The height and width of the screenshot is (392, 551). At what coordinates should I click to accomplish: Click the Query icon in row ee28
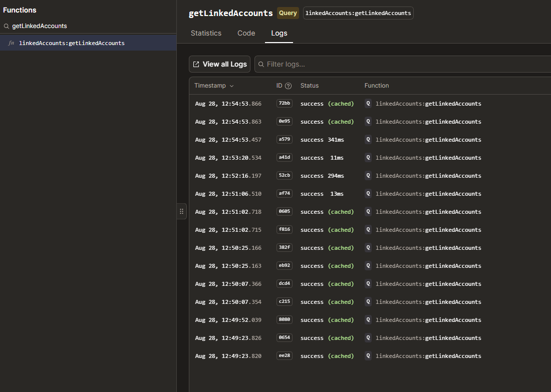coord(368,356)
